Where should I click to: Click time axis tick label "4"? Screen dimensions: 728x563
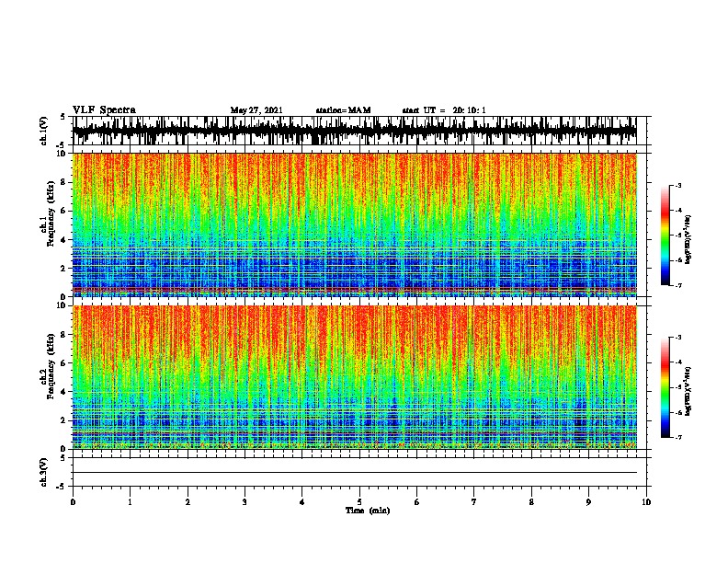(x=302, y=502)
